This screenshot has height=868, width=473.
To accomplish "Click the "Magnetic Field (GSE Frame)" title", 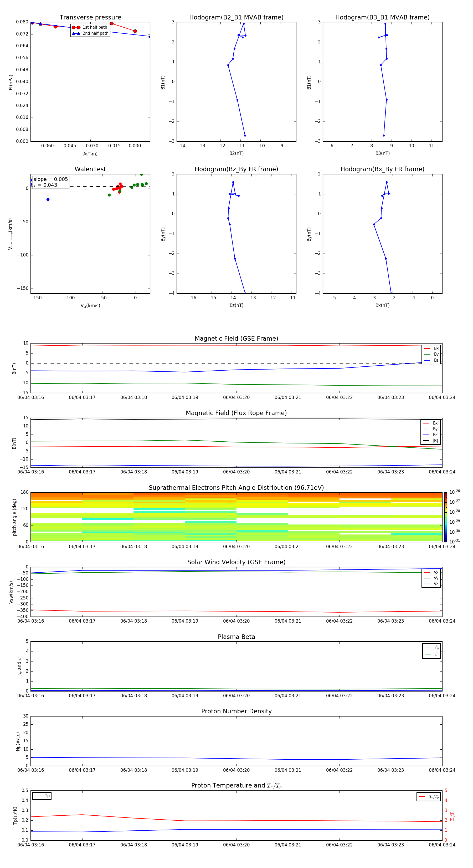I will 236,339.
